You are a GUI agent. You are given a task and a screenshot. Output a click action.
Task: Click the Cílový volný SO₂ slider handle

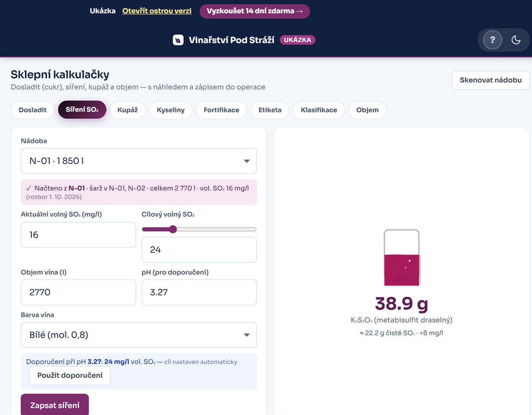click(x=173, y=229)
